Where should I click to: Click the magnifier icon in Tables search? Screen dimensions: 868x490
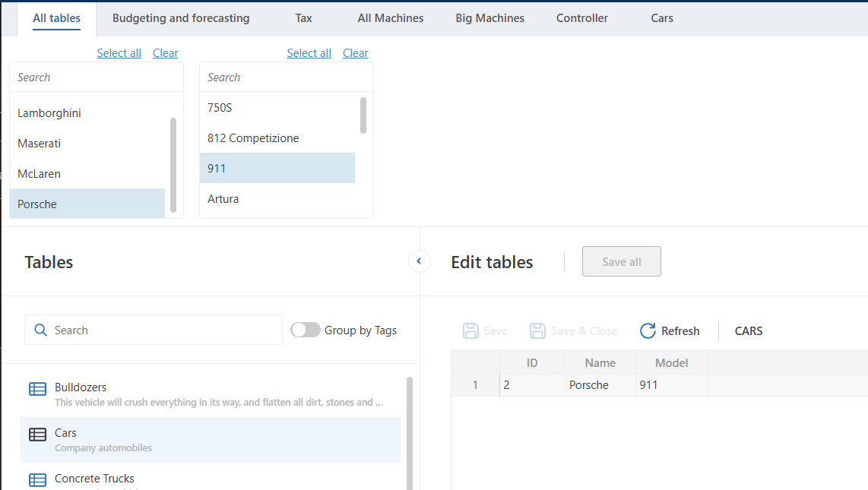point(40,330)
